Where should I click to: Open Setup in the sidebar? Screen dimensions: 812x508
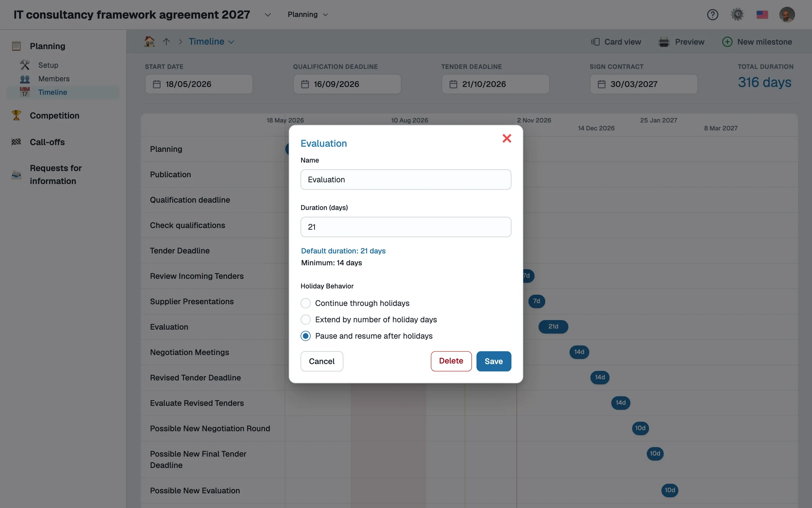48,65
